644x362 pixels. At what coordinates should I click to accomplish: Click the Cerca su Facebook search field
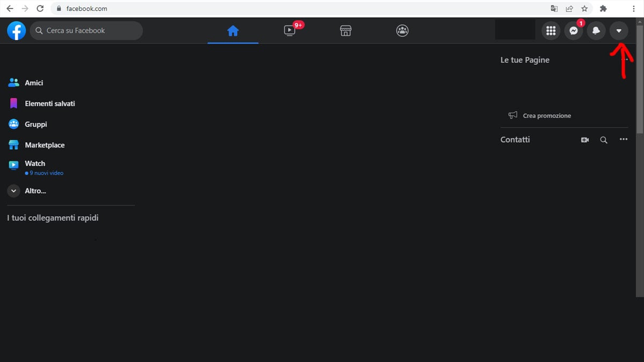tap(86, 31)
